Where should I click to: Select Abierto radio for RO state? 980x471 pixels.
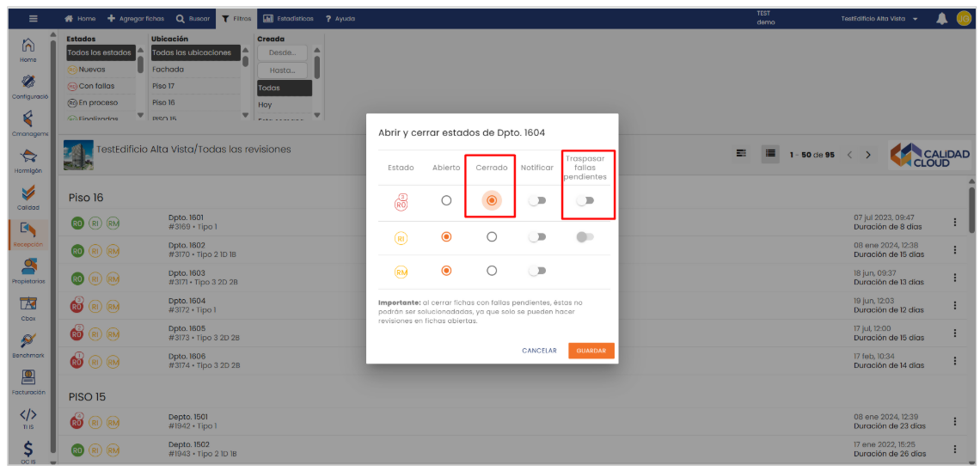pos(446,200)
